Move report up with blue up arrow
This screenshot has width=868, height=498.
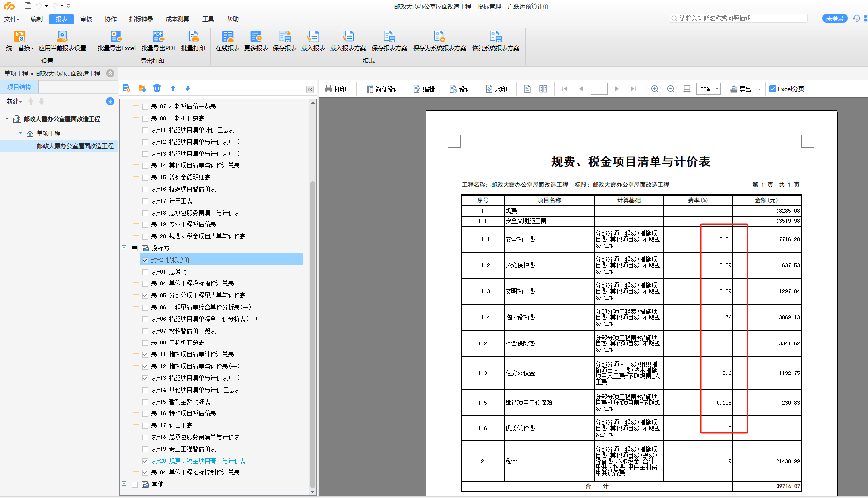pyautogui.click(x=173, y=88)
